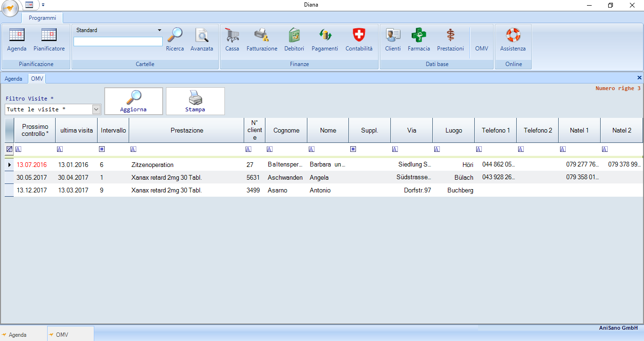Open the Clienti database

pyautogui.click(x=393, y=40)
